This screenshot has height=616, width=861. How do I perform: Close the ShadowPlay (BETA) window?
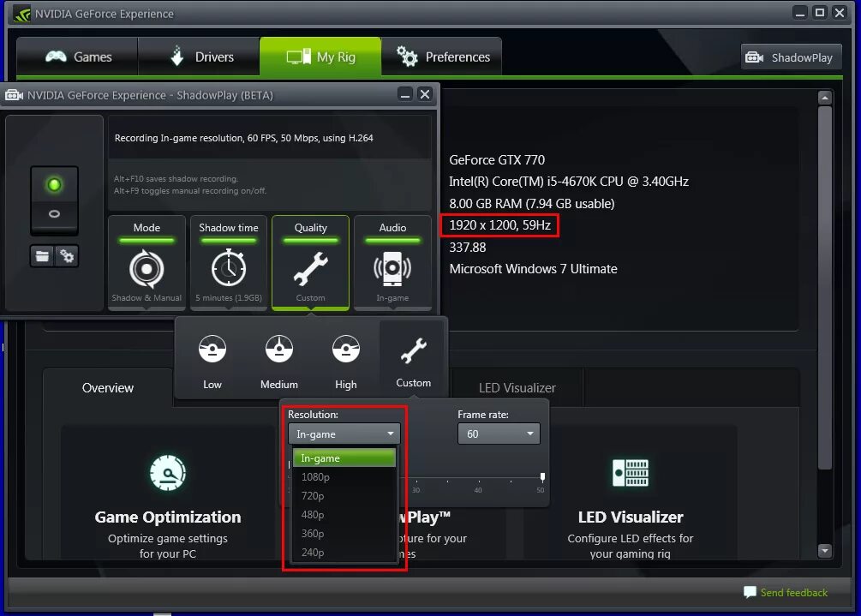pyautogui.click(x=424, y=94)
